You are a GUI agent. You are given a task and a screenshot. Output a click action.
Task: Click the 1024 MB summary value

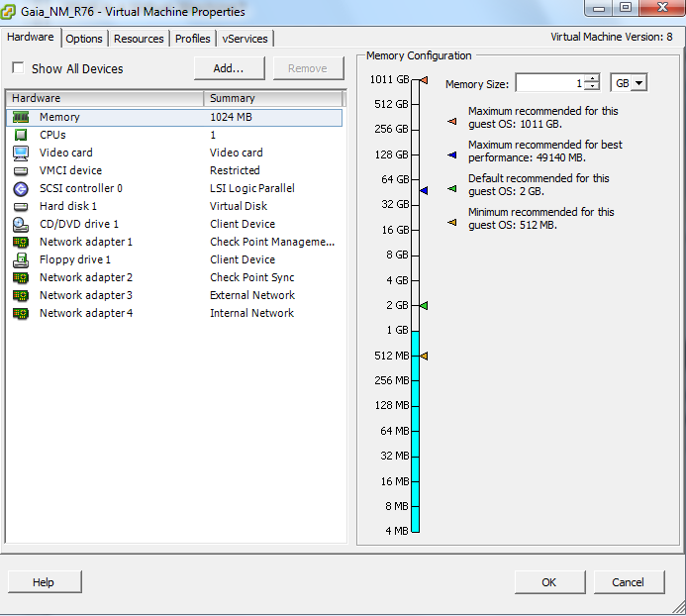(231, 117)
